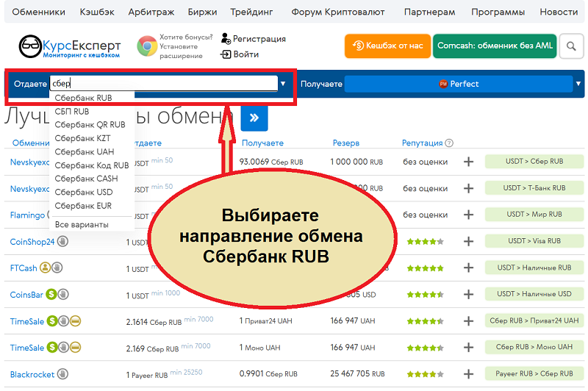Click plus icon in CoinShop24 row
The width and height of the screenshot is (588, 391).
pyautogui.click(x=468, y=241)
